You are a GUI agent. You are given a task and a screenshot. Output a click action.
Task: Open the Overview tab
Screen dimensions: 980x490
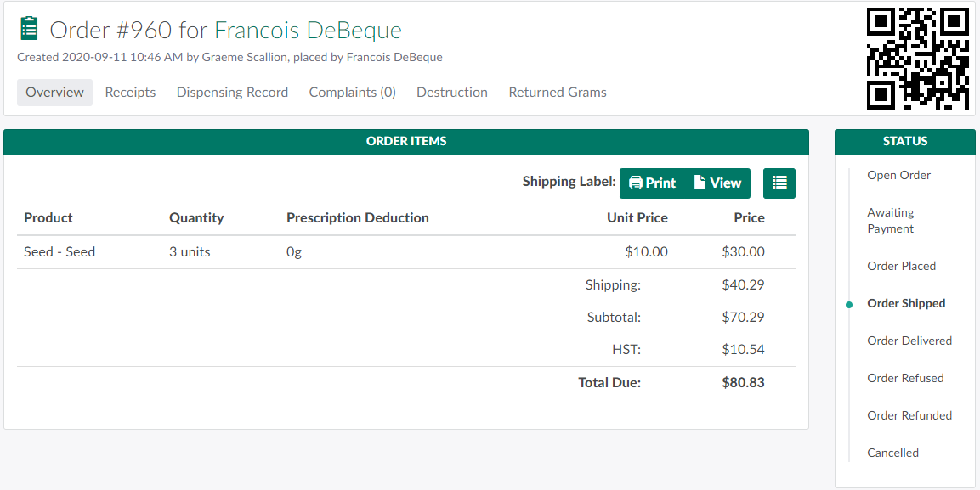pos(54,93)
